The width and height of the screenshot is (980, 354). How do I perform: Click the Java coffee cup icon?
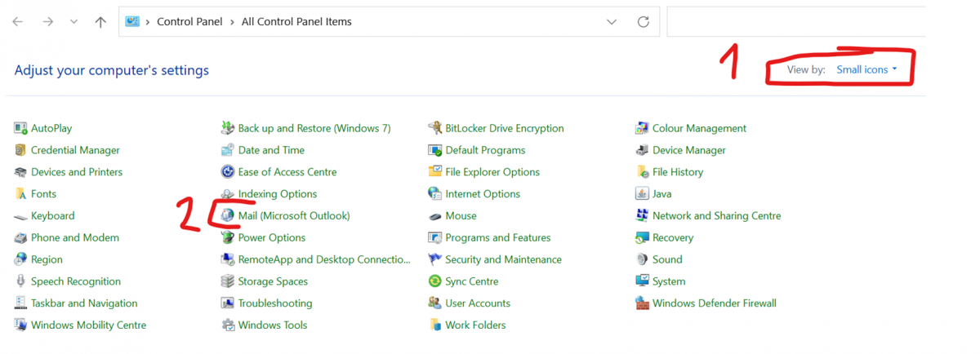coord(642,194)
